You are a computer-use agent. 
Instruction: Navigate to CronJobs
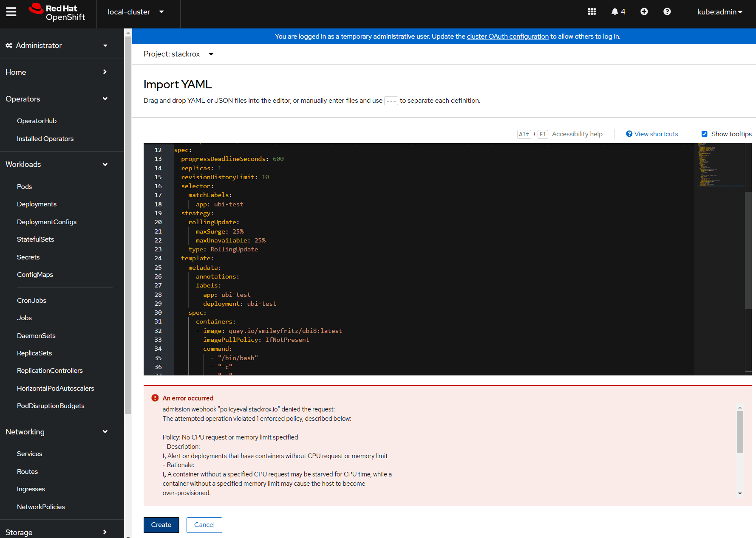coord(31,301)
